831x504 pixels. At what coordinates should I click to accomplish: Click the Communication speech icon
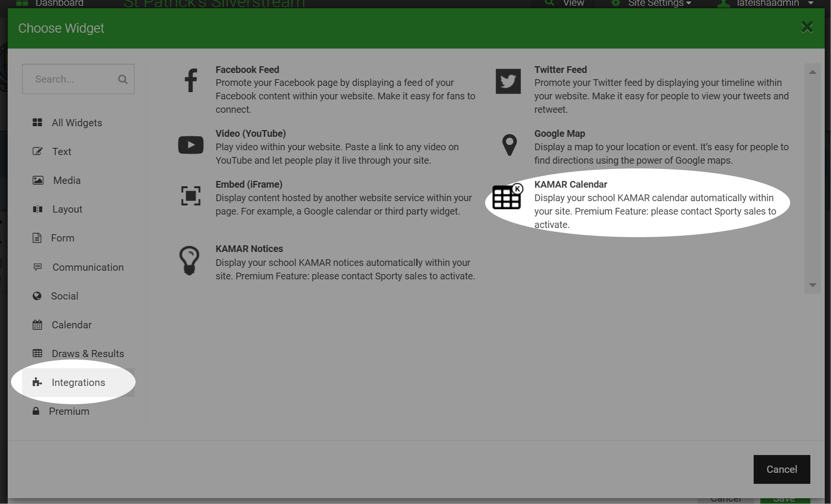coord(37,267)
